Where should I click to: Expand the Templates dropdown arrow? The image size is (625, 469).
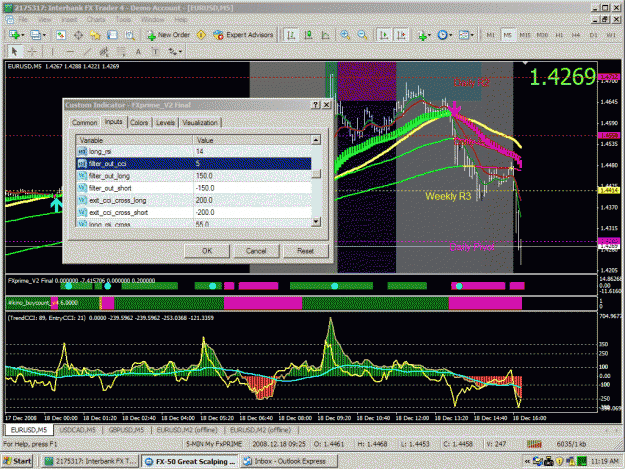click(x=472, y=35)
